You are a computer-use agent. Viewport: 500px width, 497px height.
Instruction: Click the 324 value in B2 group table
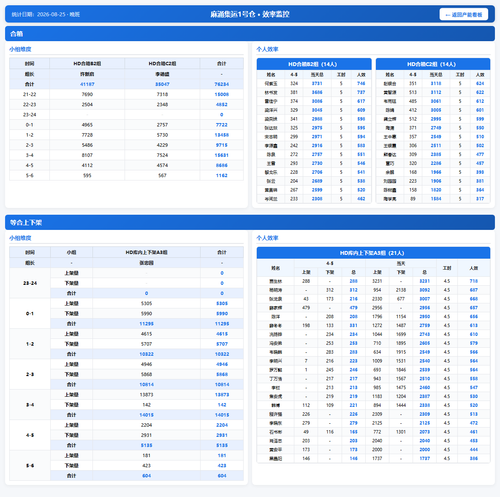click(x=294, y=83)
